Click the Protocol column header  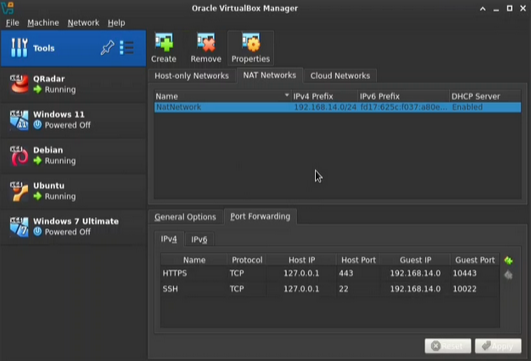[247, 260]
